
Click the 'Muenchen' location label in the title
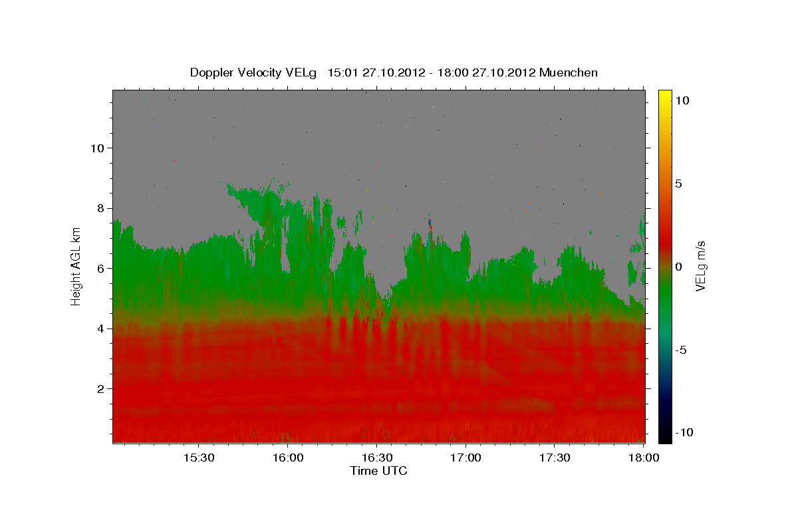569,72
